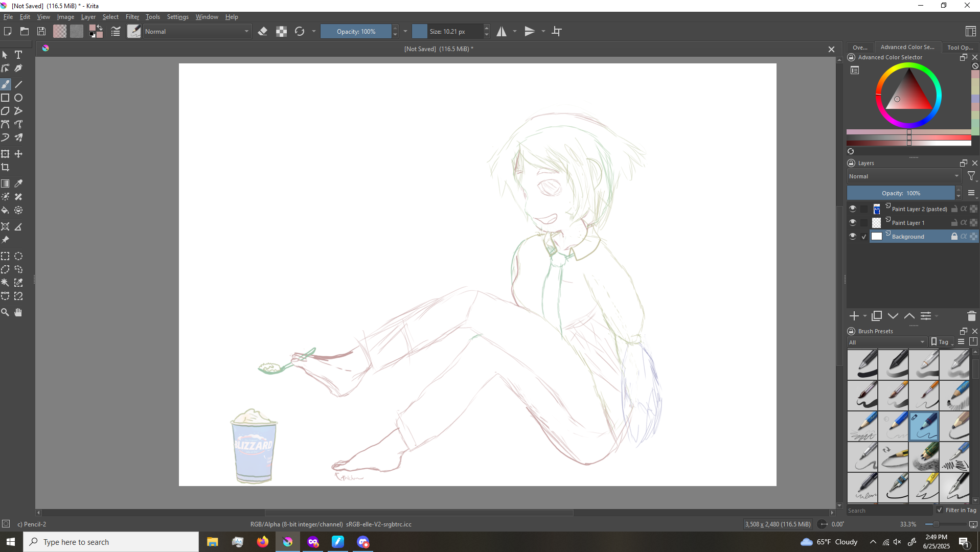Select the Elliptical Selection tool
This screenshot has width=980, height=552.
point(18,256)
